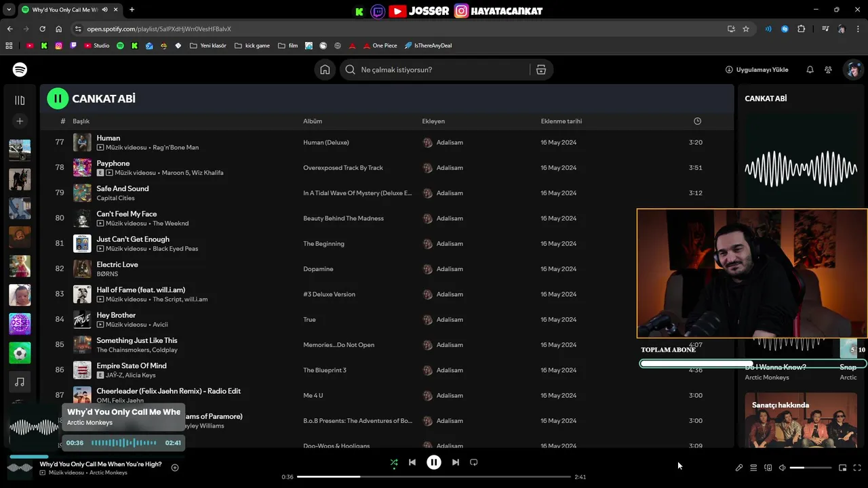
Task: Skip to previous track
Action: coord(412,462)
